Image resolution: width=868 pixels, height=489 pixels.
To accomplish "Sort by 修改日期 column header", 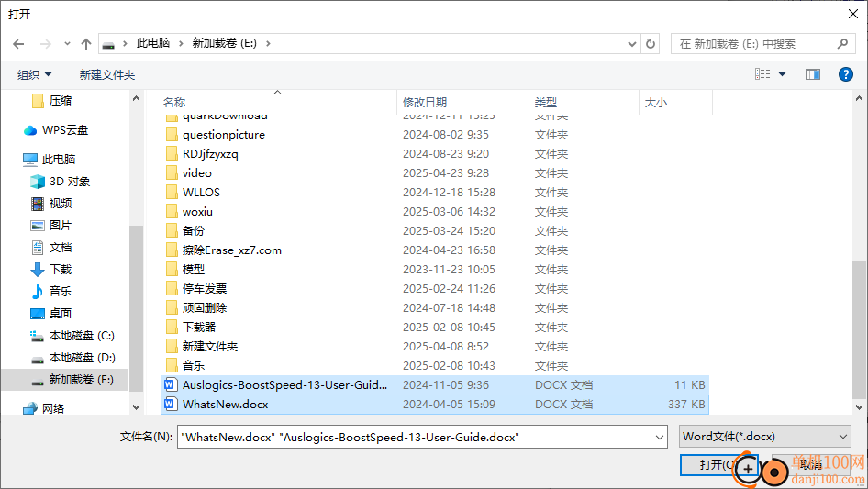I will (425, 103).
